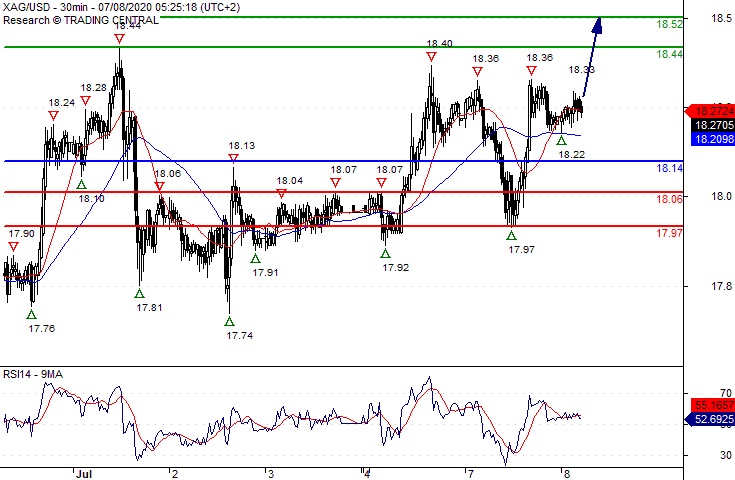Click the 18.40 high price label

439,44
